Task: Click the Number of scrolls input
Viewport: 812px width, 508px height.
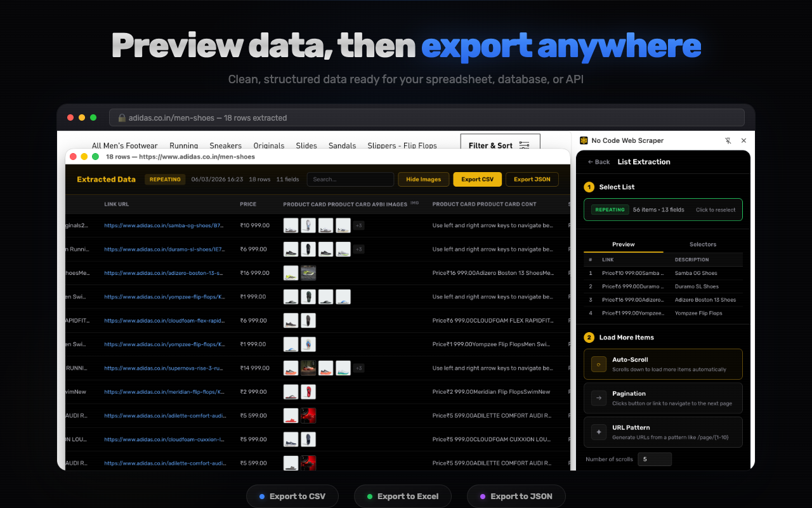Action: tap(655, 459)
